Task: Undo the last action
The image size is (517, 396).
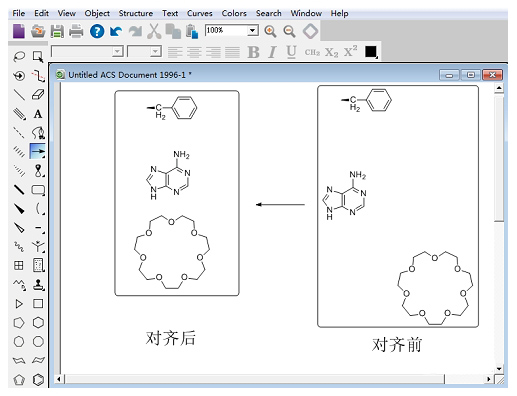Action: [x=116, y=32]
